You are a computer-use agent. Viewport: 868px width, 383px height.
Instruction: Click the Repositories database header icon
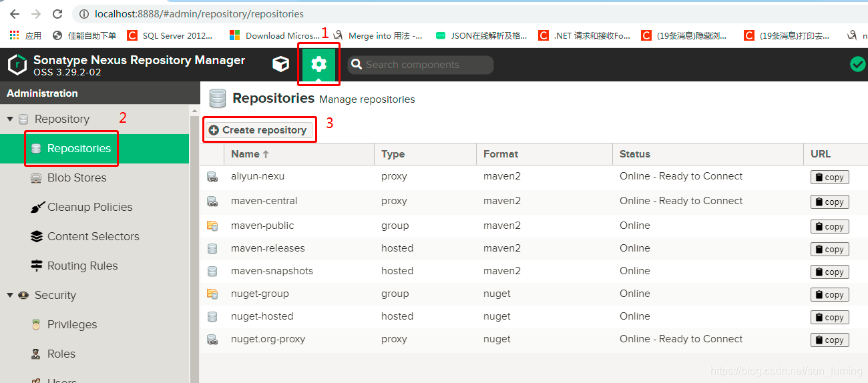tap(218, 98)
